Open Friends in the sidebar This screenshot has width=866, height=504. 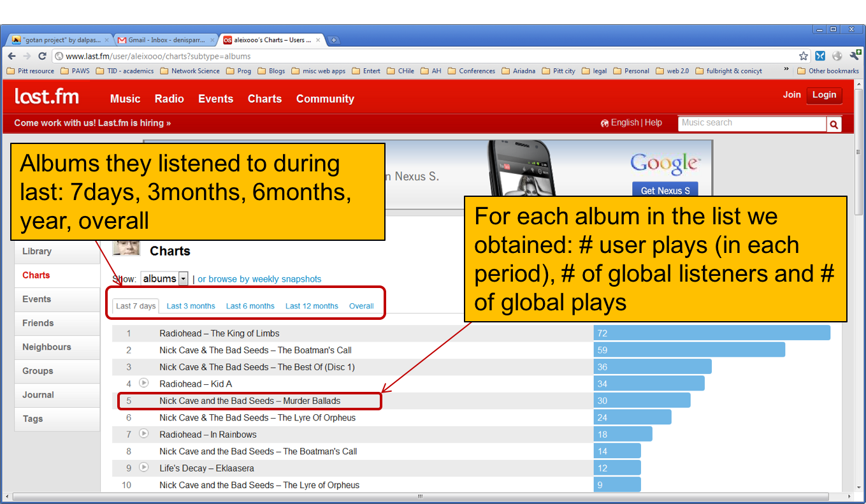57,323
